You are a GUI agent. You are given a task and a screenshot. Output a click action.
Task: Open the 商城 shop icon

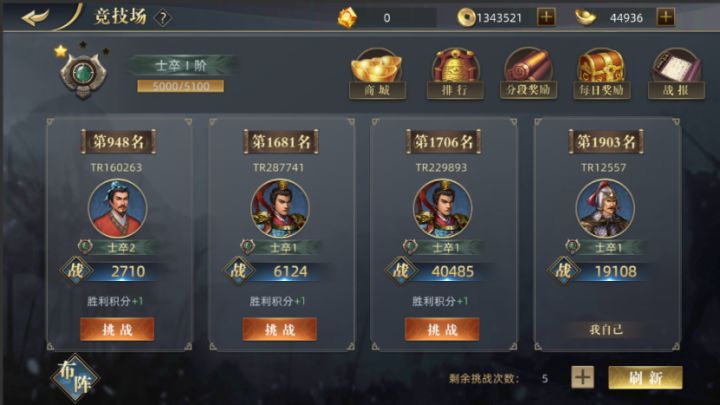pyautogui.click(x=377, y=74)
